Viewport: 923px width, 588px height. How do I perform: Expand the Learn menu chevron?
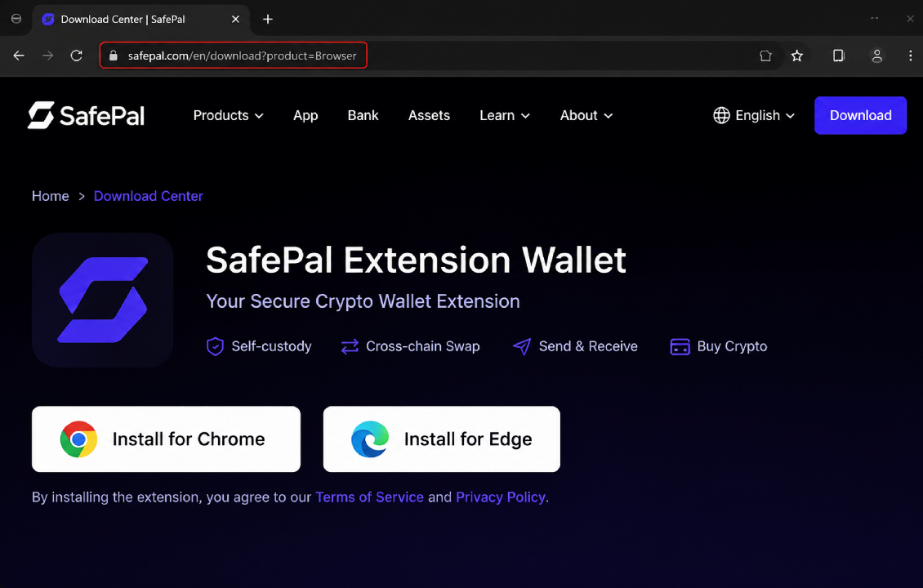click(526, 116)
